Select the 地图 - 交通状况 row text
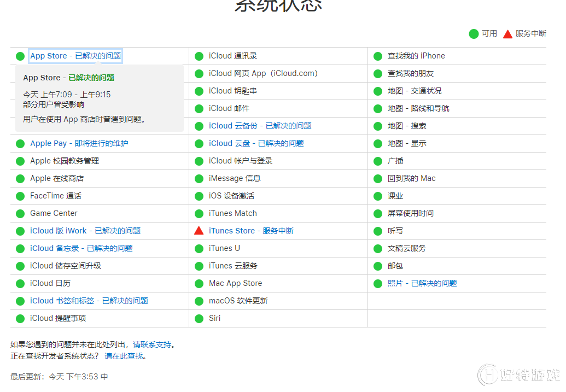The image size is (566, 392). pos(415,91)
